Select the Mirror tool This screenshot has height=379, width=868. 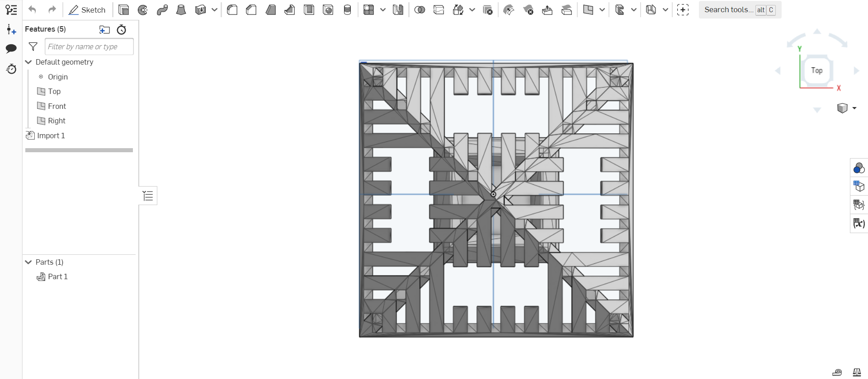click(398, 9)
